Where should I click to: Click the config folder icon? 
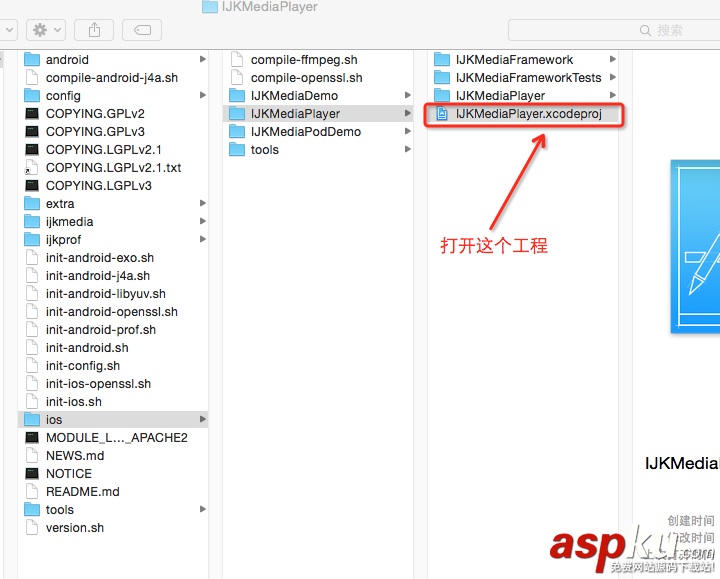point(32,95)
